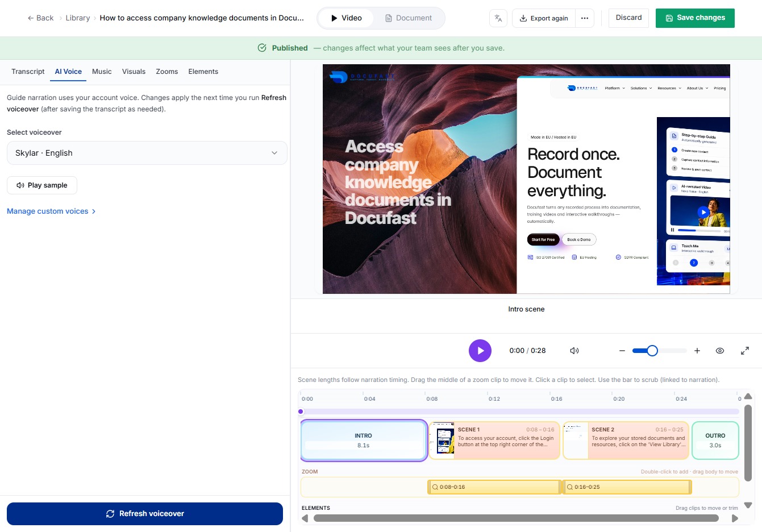Click the '0:00 / 0:28' time readout
The width and height of the screenshot is (762, 532).
[x=527, y=351]
